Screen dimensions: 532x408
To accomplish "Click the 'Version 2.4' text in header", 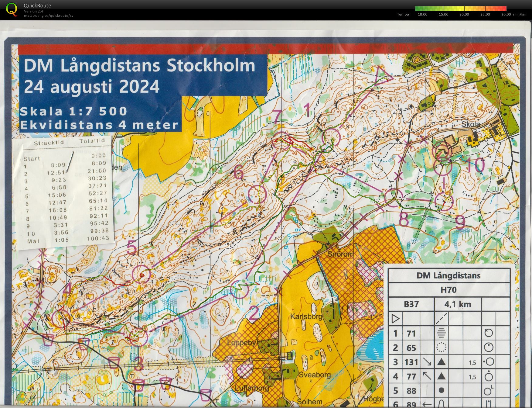I will click(33, 12).
